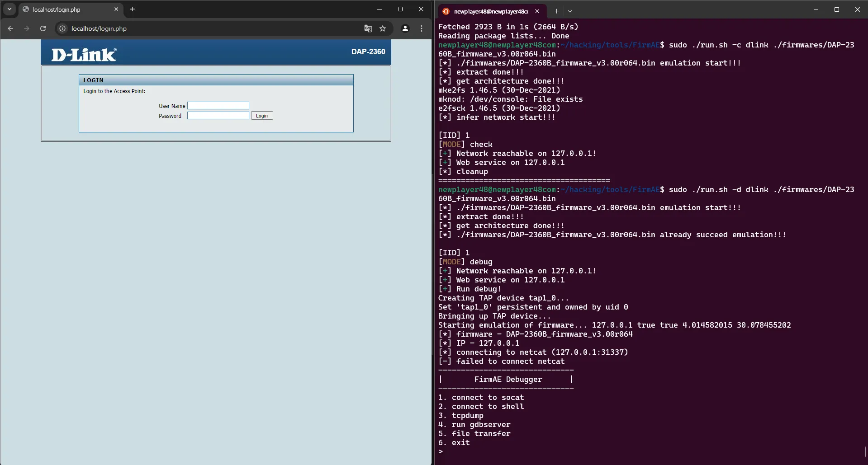Open the translate page icon
Screen dimensions: 868x465
pyautogui.click(x=368, y=28)
